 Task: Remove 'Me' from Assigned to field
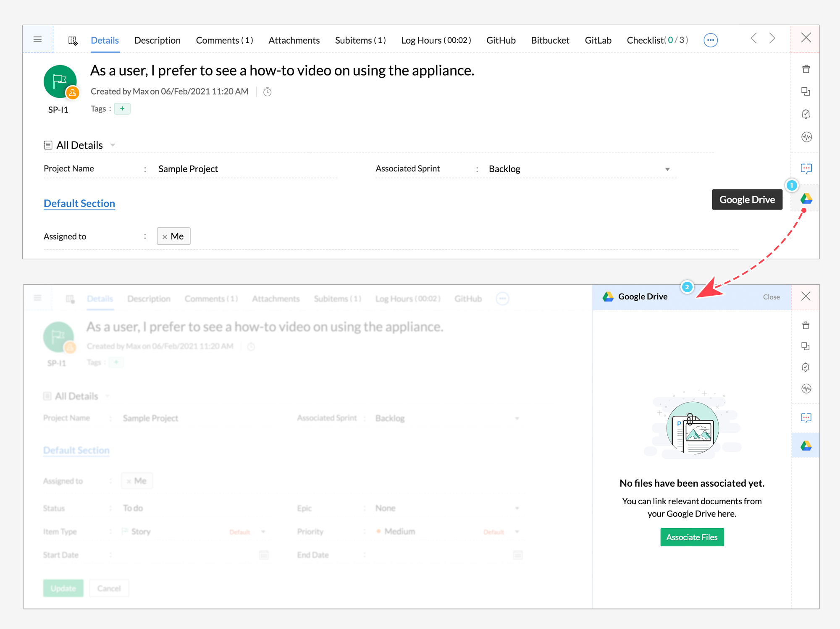click(x=165, y=237)
